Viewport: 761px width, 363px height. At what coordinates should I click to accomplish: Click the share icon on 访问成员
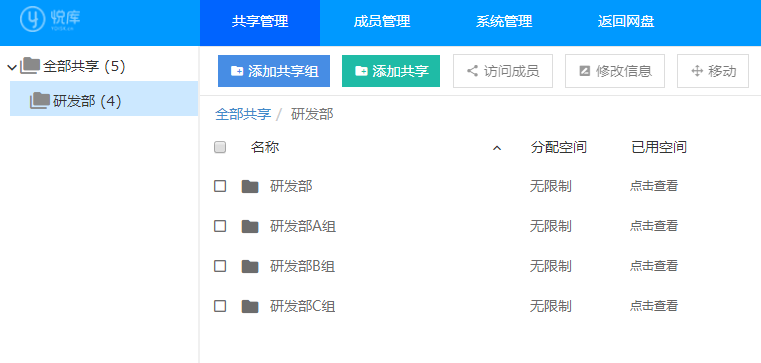coord(472,71)
